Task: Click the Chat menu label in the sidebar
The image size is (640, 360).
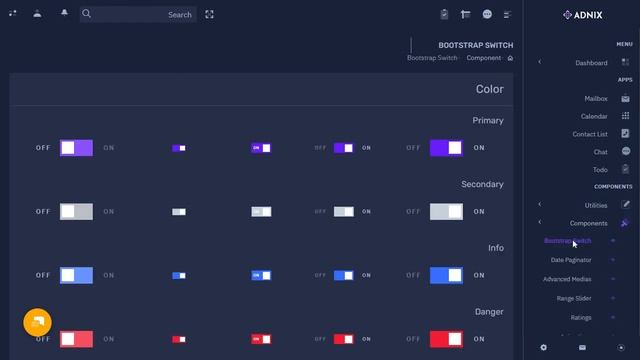Action: (x=600, y=152)
